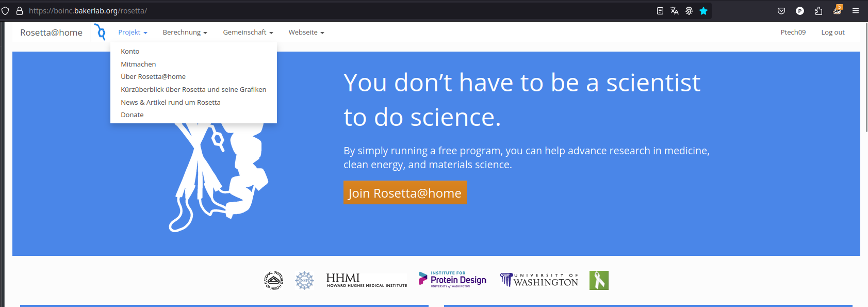The image size is (868, 307).
Task: Collapse the Projekt dropdown menu
Action: coord(133,33)
